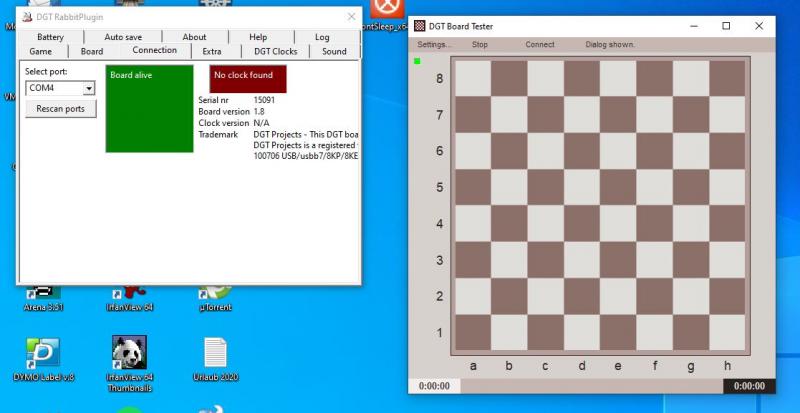Click the dark red No clock found box
This screenshot has width=800, height=413.
(247, 79)
